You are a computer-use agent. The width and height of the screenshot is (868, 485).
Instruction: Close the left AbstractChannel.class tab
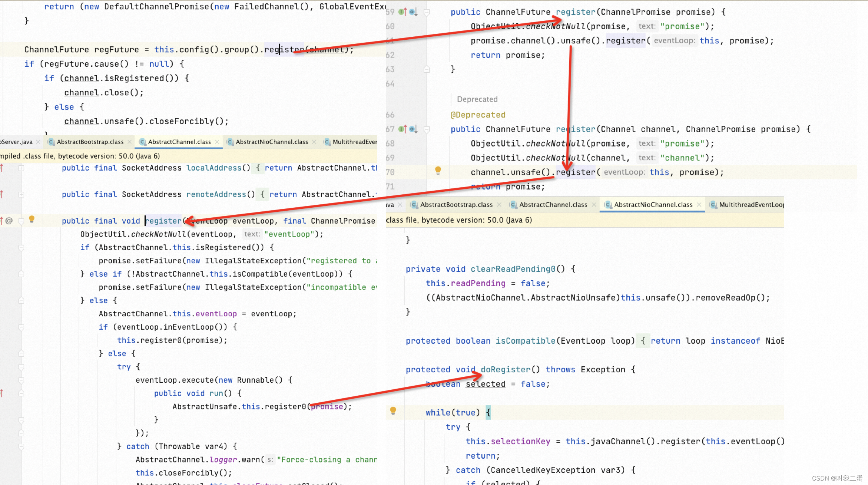coord(217,142)
